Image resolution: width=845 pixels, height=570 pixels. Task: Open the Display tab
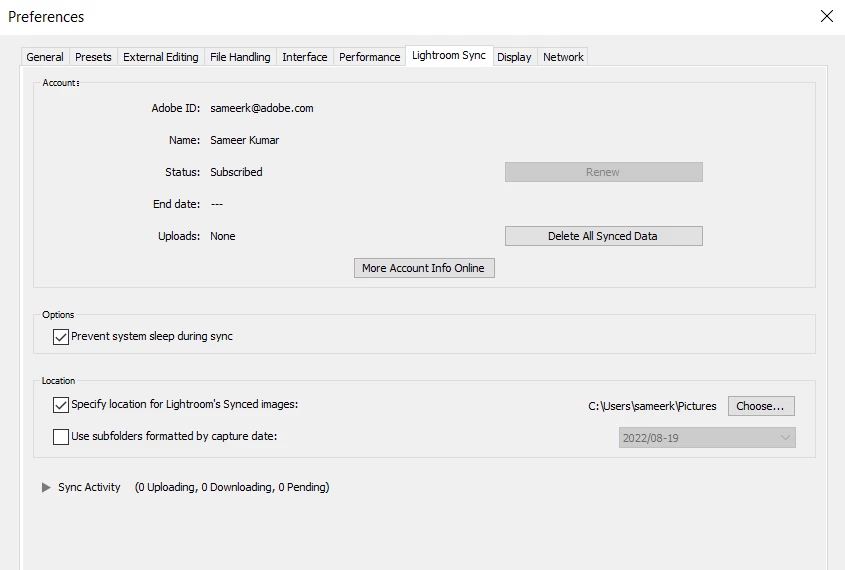point(514,57)
